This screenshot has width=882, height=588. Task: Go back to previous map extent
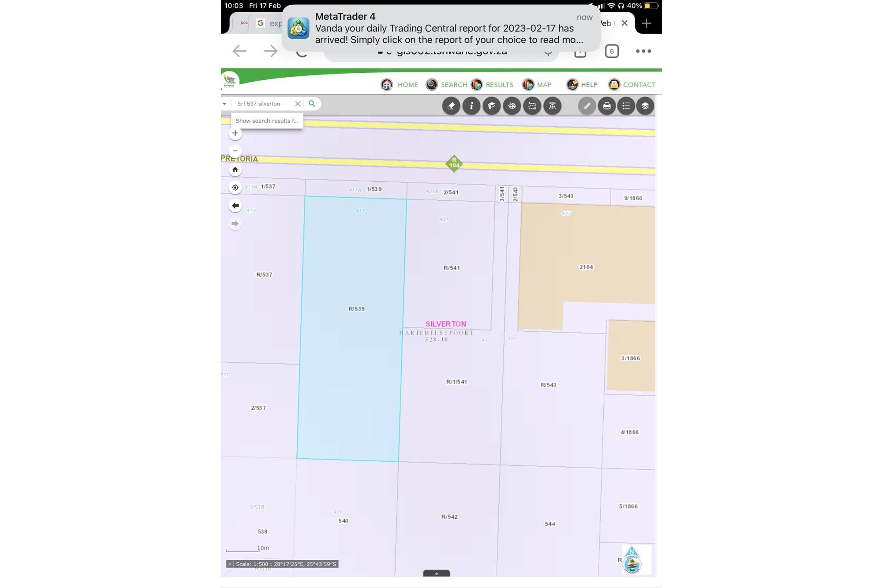[235, 206]
